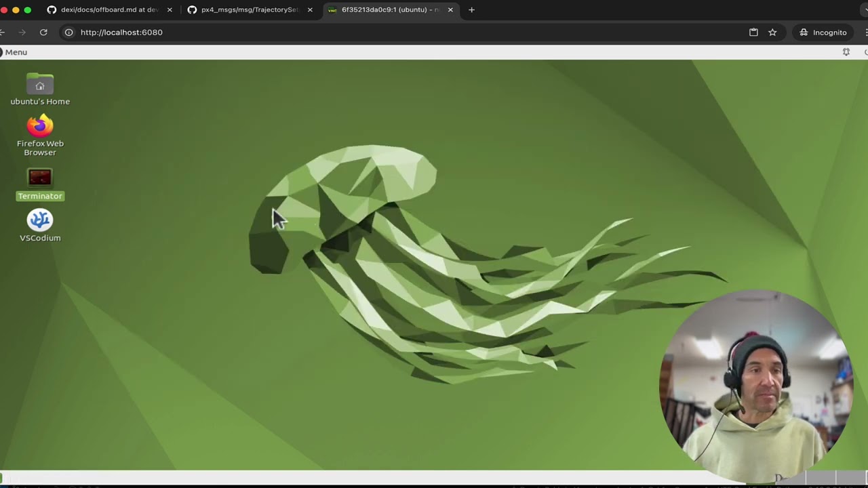Open a new browser tab
Screen dimensions: 868x488
pos(471,9)
